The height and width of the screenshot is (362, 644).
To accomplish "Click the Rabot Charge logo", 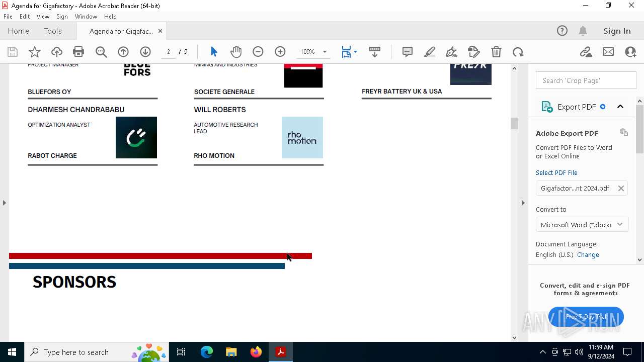I will (x=136, y=138).
